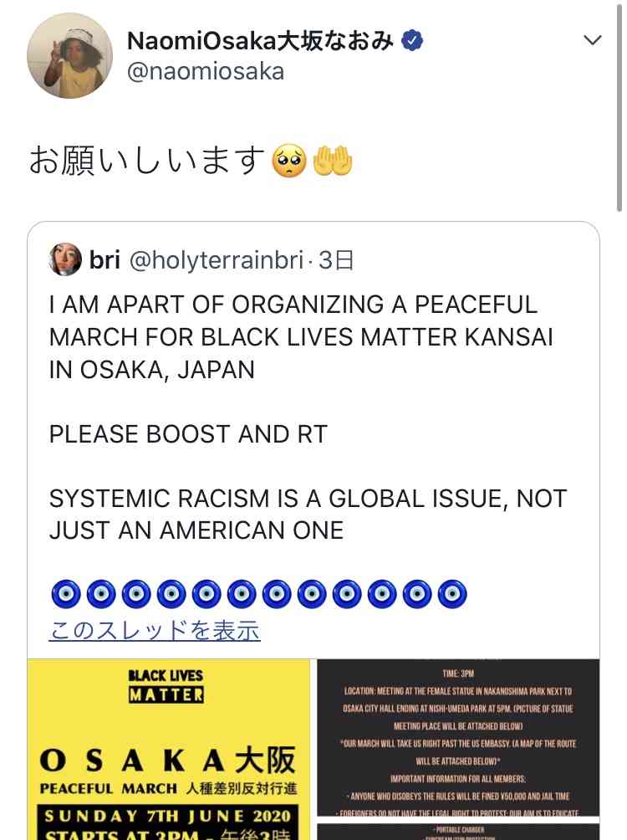The height and width of the screenshot is (840, 627).
Task: Open the yellow Osaka Peaceful March poster
Action: (x=168, y=749)
